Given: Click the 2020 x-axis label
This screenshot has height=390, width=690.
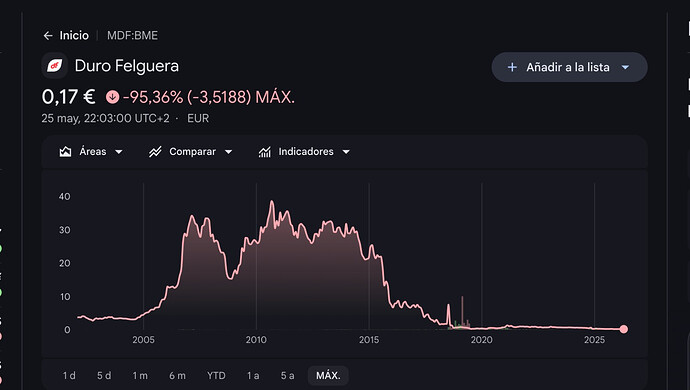Looking at the screenshot, I should 481,340.
